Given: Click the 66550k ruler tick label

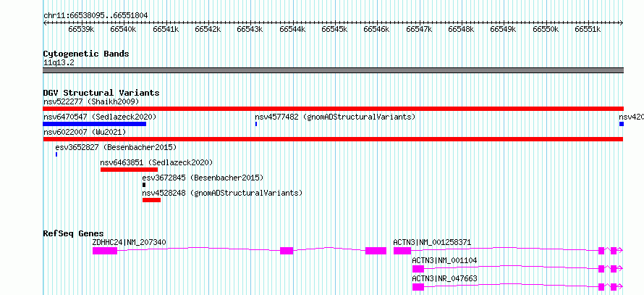Looking at the screenshot, I should (546, 29).
